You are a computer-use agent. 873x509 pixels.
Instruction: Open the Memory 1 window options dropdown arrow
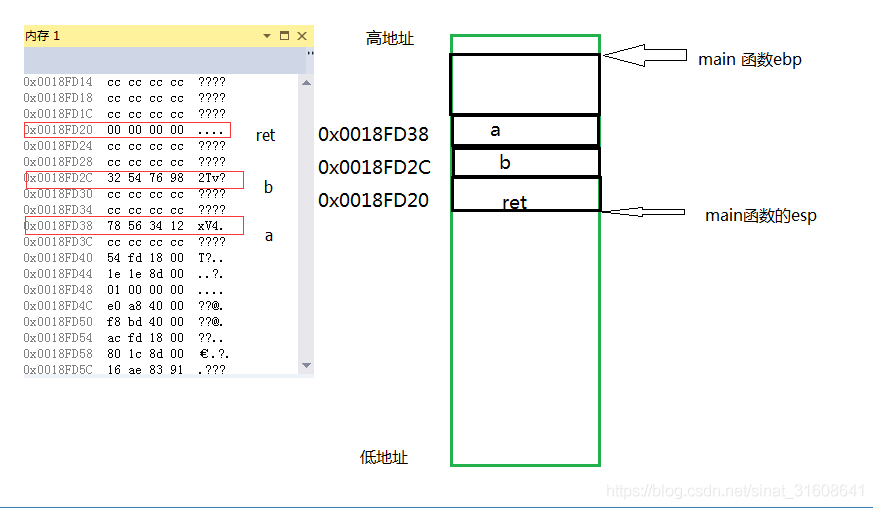tap(267, 36)
